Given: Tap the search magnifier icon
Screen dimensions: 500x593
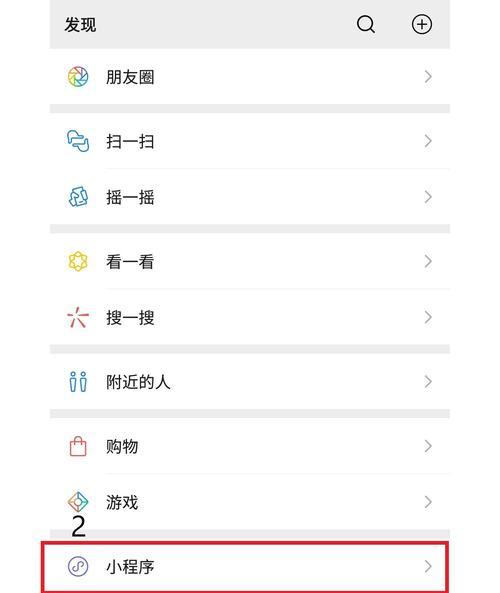Looking at the screenshot, I should point(366,25).
